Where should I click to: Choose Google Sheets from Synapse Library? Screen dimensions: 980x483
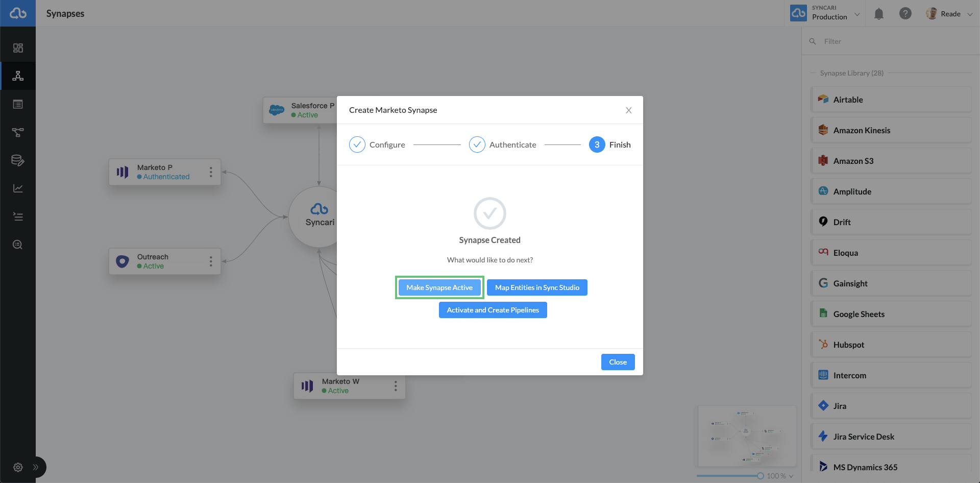[891, 314]
